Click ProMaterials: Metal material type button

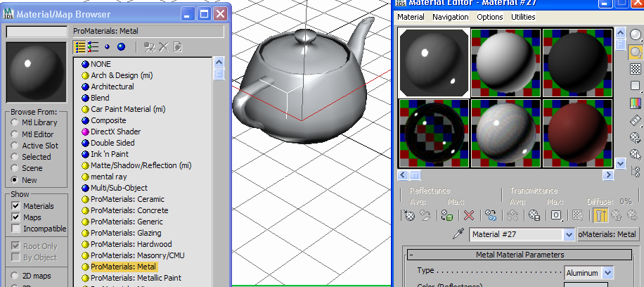click(x=608, y=235)
